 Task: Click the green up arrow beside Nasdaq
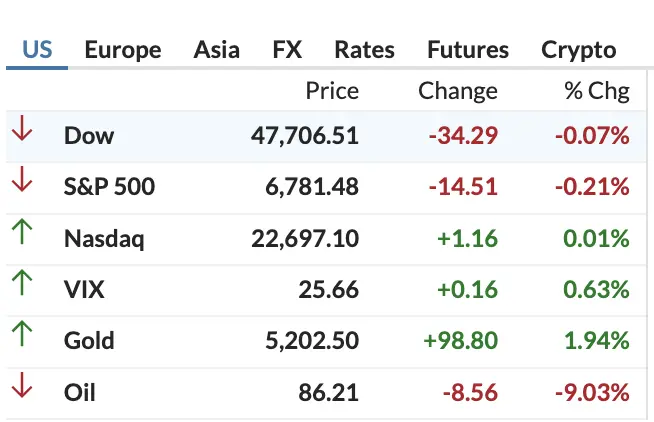[22, 237]
